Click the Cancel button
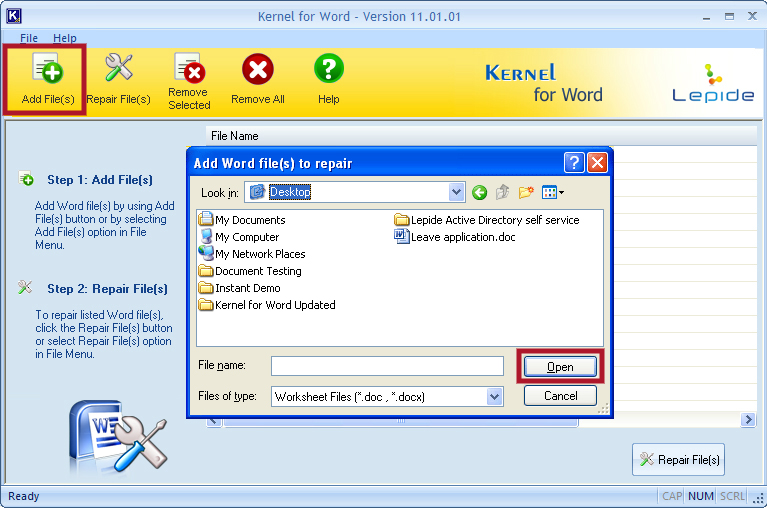The width and height of the screenshot is (767, 508). coord(560,396)
